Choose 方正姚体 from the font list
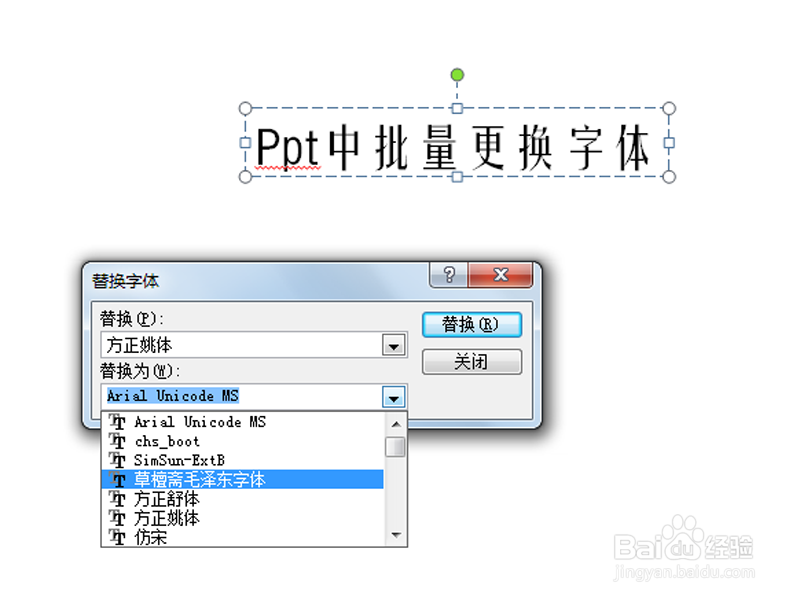 [x=243, y=518]
